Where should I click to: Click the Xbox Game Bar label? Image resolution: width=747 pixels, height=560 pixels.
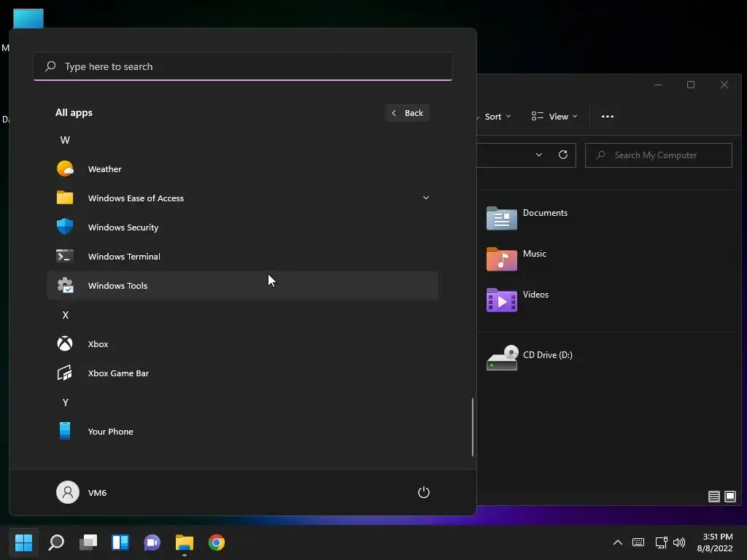(119, 373)
